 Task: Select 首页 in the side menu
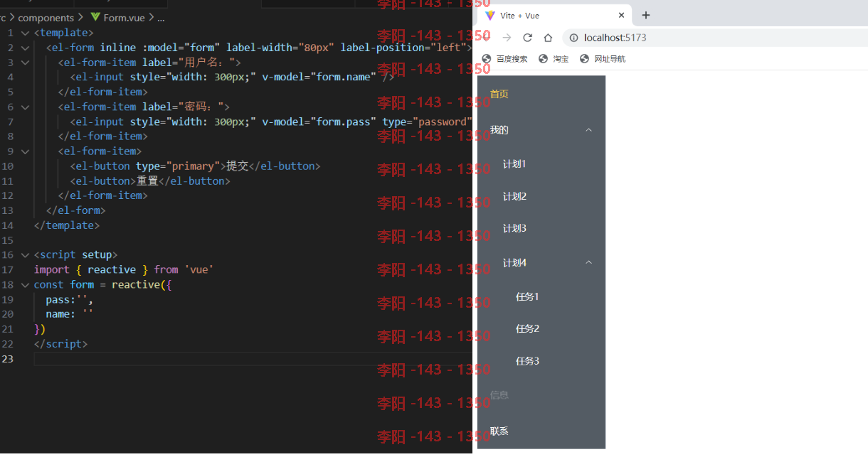[x=541, y=94]
